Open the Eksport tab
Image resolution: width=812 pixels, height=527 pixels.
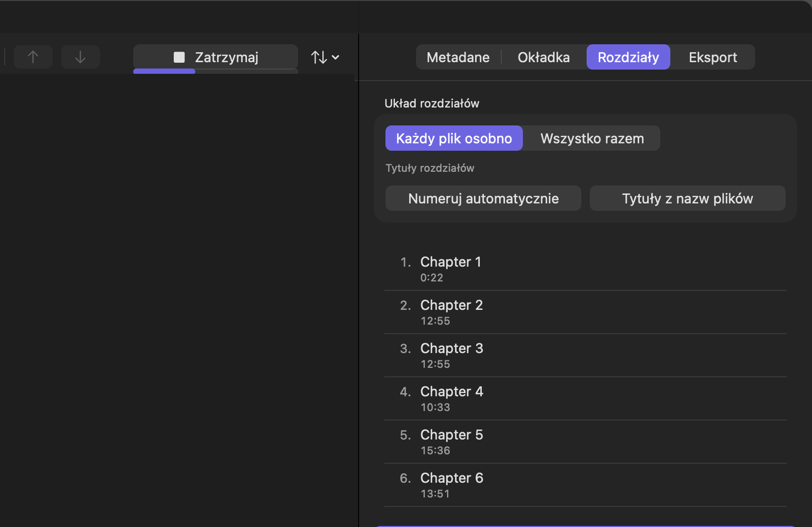tap(713, 57)
